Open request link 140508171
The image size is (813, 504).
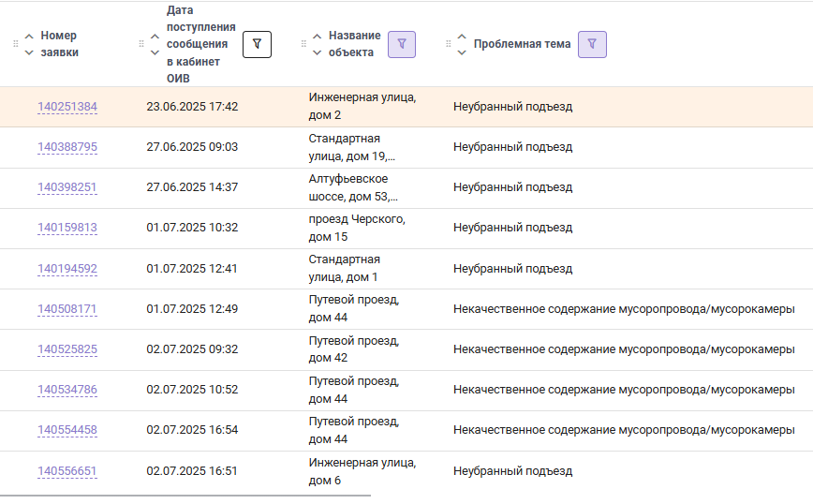coord(67,309)
